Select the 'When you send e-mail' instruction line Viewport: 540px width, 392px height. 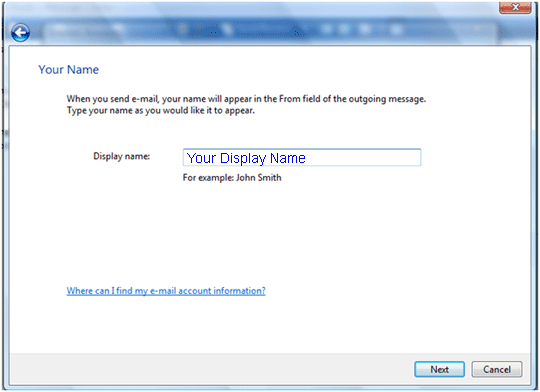coord(246,99)
